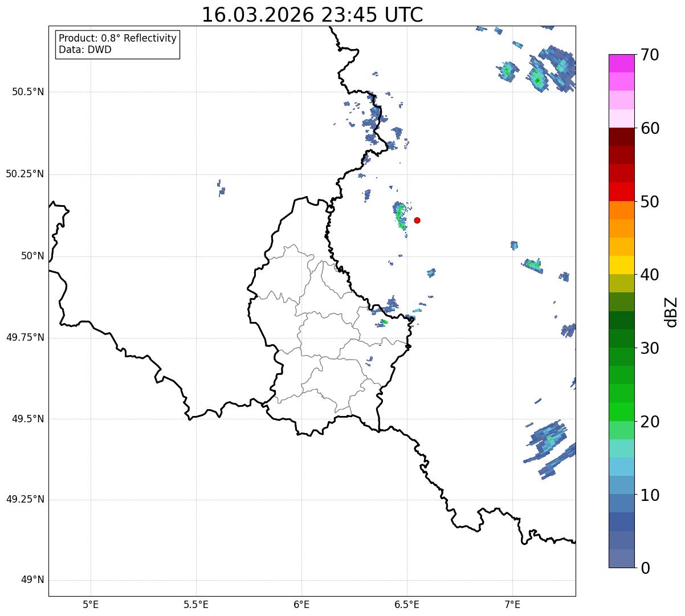Click the green echo cell beside the red marker
This screenshot has height=616, width=685.
tap(400, 216)
